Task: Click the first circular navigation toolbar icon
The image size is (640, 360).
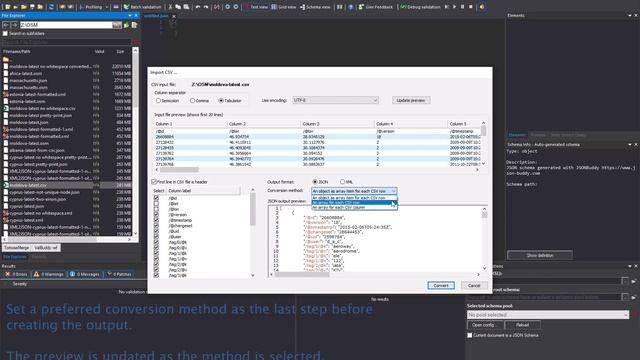Action: tap(227, 7)
